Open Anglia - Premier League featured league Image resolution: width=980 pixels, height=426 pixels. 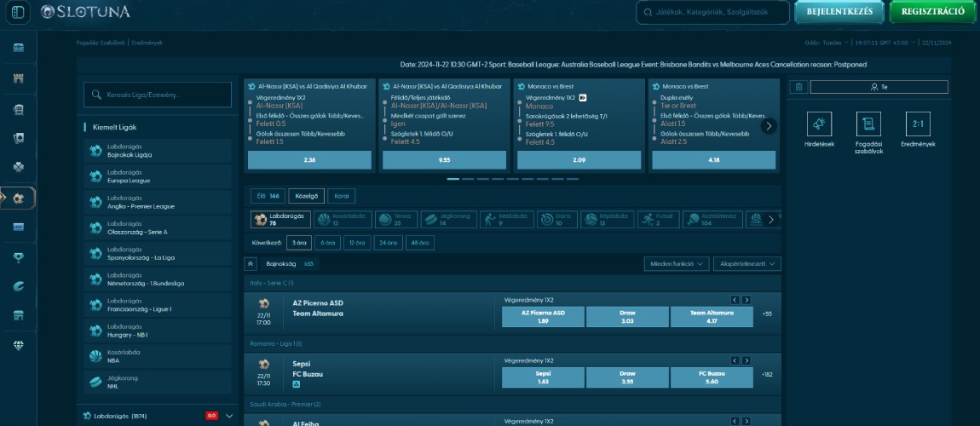point(158,203)
